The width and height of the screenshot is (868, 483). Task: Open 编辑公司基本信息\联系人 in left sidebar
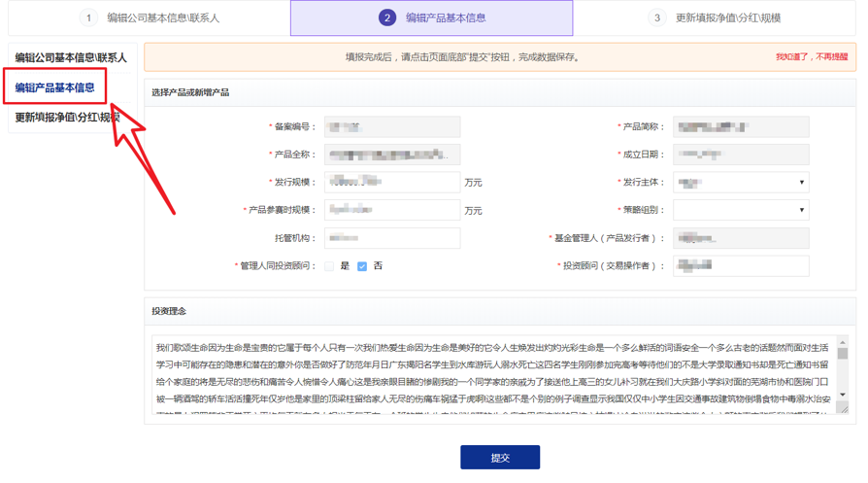[70, 58]
